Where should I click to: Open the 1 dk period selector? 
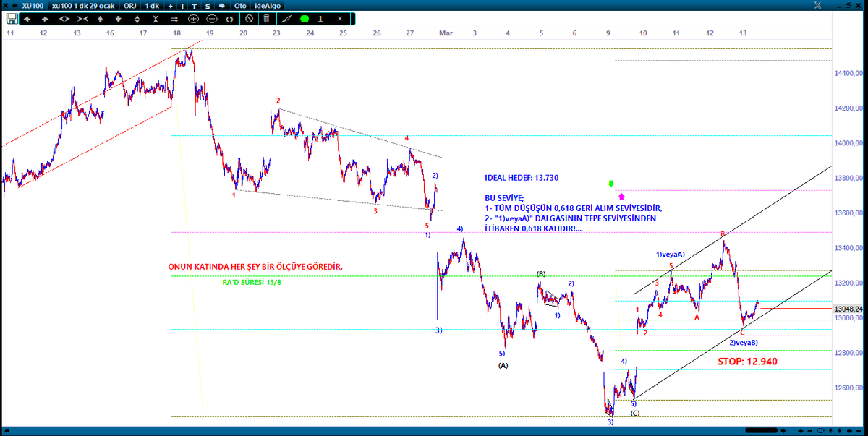pyautogui.click(x=152, y=6)
